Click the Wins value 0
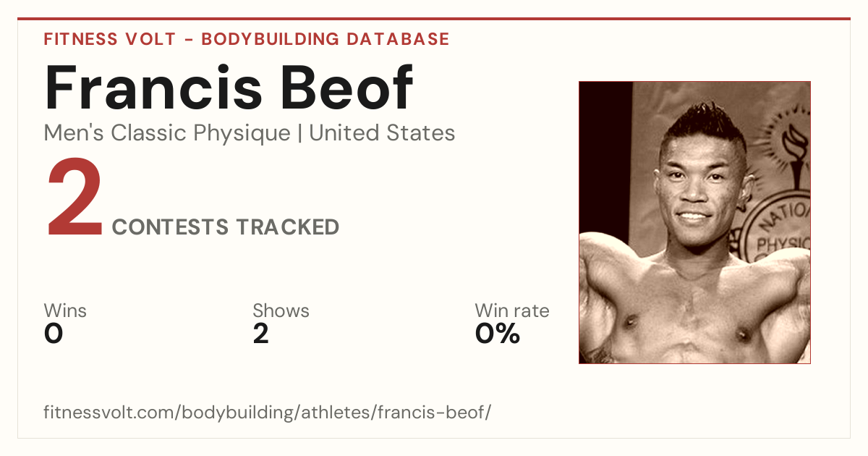Image resolution: width=868 pixels, height=456 pixels. tap(54, 334)
